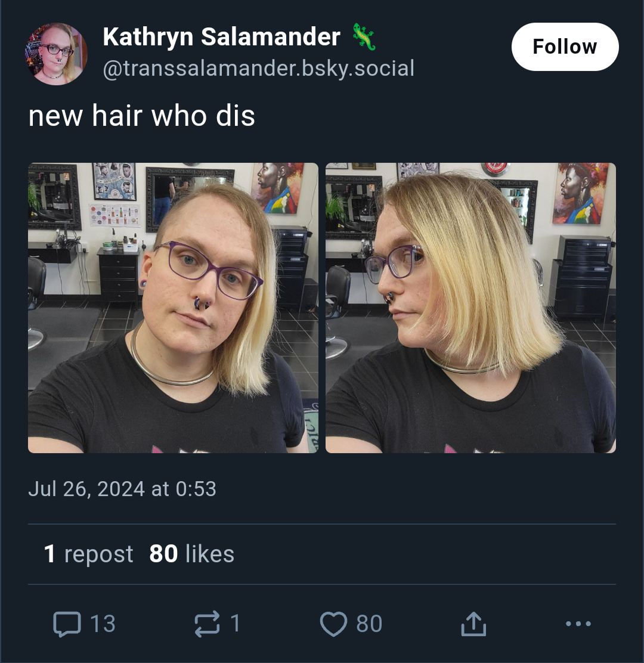
Task: Click the reply count 13
Action: click(103, 624)
